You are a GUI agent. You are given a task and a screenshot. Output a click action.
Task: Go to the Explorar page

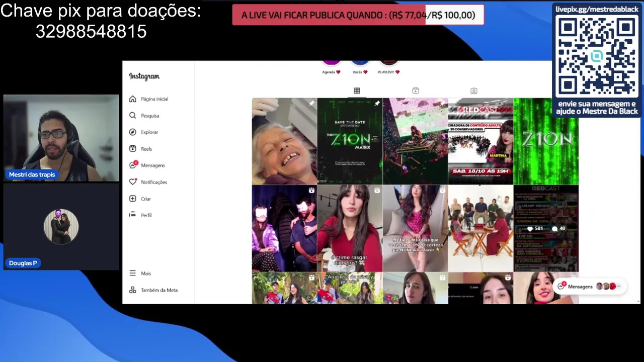[149, 132]
